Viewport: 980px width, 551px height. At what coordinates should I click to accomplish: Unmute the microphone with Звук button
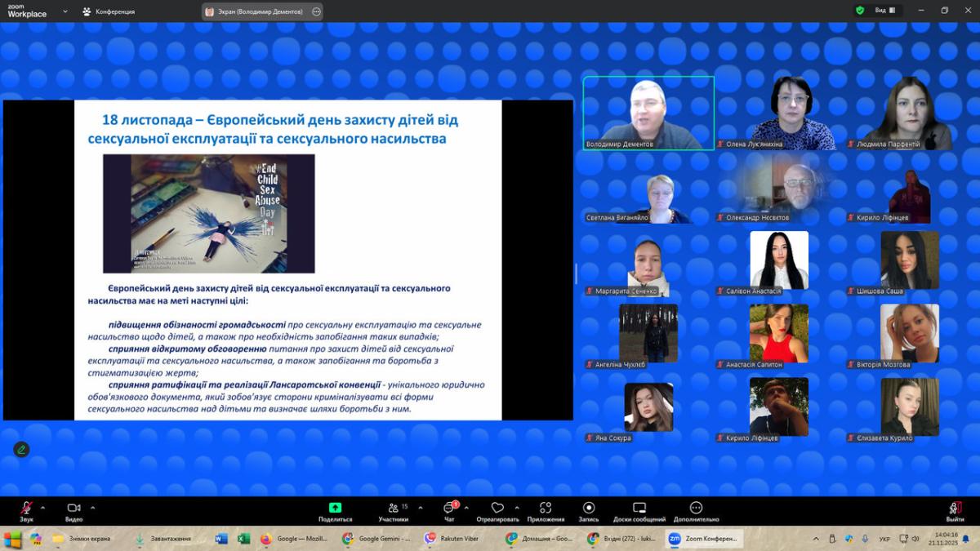[x=26, y=509]
